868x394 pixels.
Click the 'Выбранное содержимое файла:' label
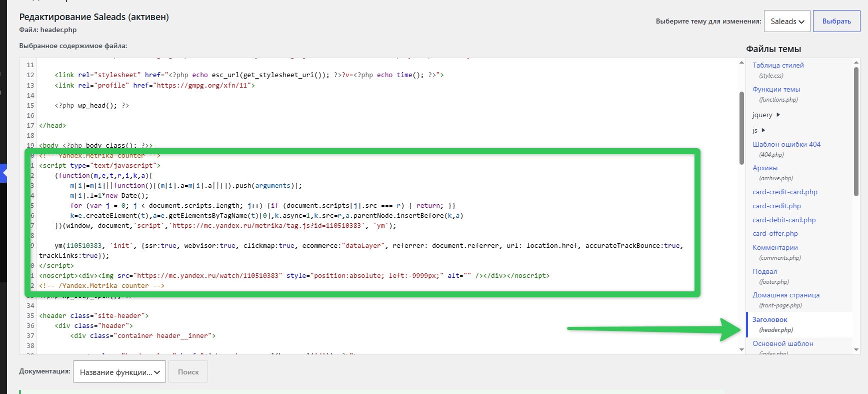(x=73, y=46)
